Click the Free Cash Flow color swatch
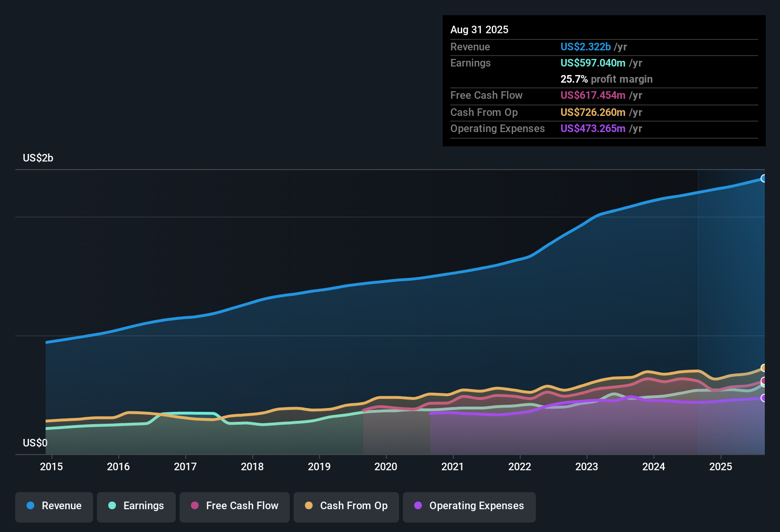 tap(194, 506)
